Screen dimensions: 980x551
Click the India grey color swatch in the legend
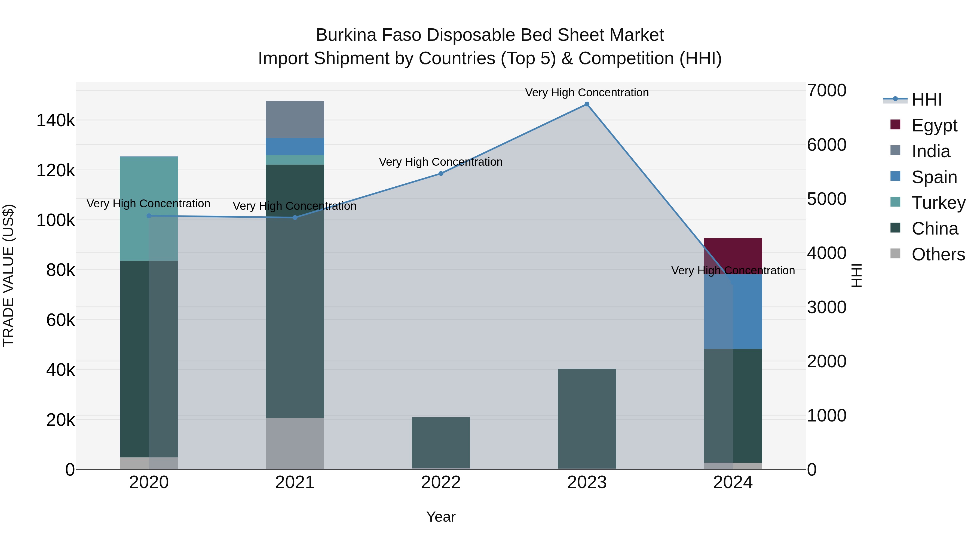coord(896,150)
